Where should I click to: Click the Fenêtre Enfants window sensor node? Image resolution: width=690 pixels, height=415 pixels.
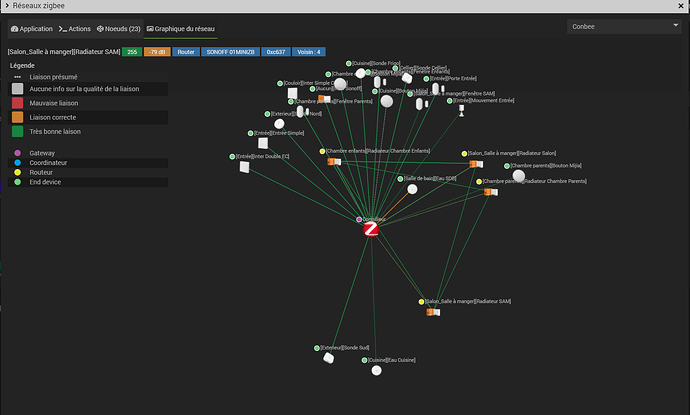coord(379,82)
